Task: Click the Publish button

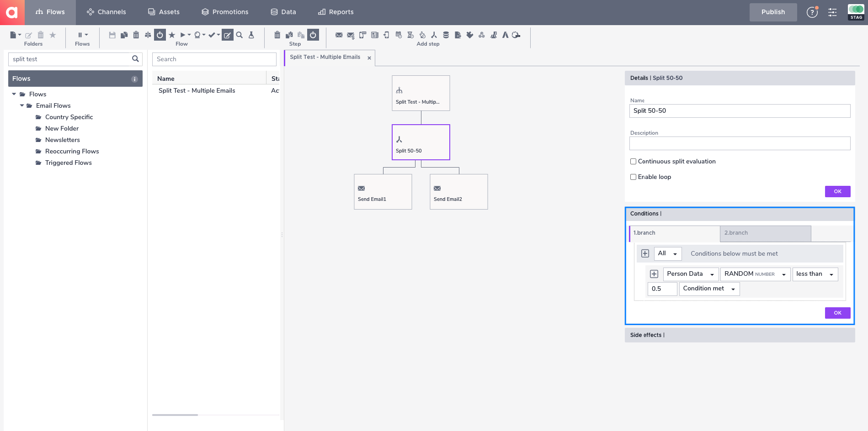Action: pos(773,12)
